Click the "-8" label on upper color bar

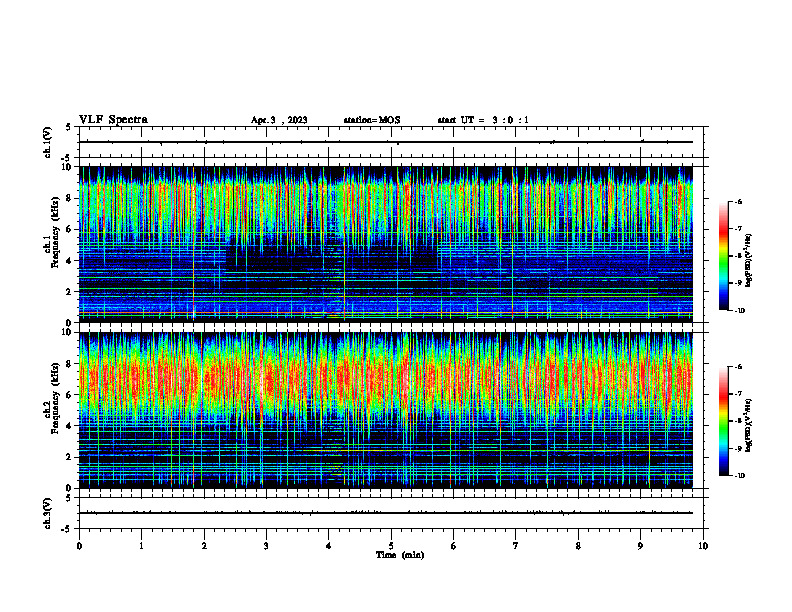[x=739, y=256]
